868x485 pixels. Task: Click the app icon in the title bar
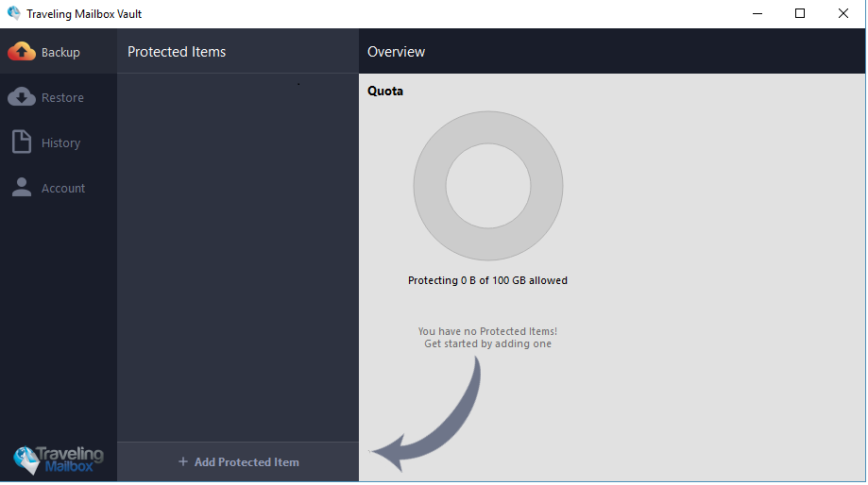coord(13,13)
